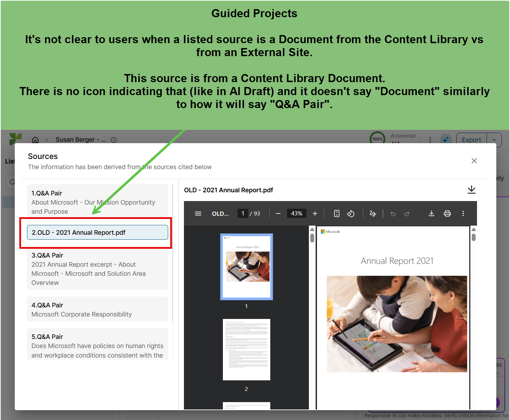Download the OLD - 2021 Annual Report.pdf source
The image size is (510, 420).
(471, 189)
